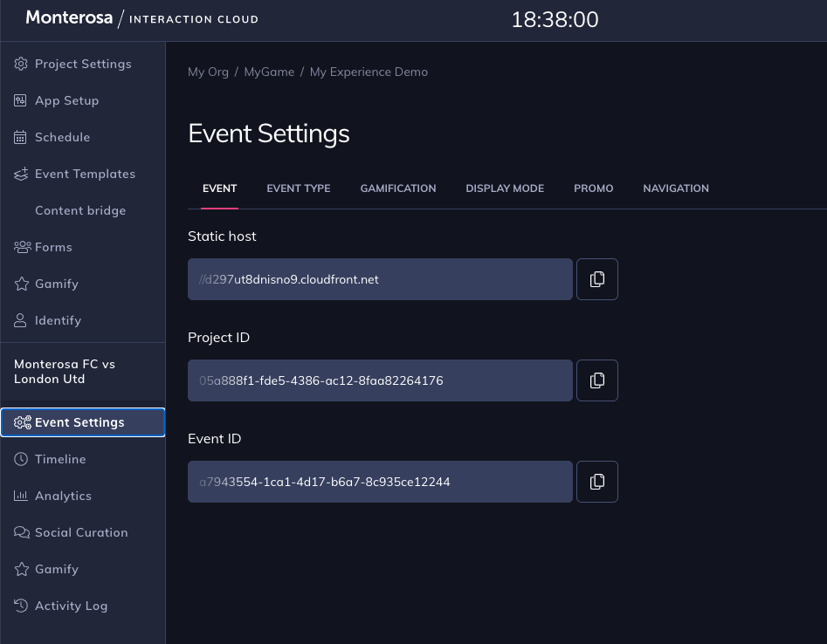Open the Gamification tab
This screenshot has width=827, height=644.
[398, 188]
